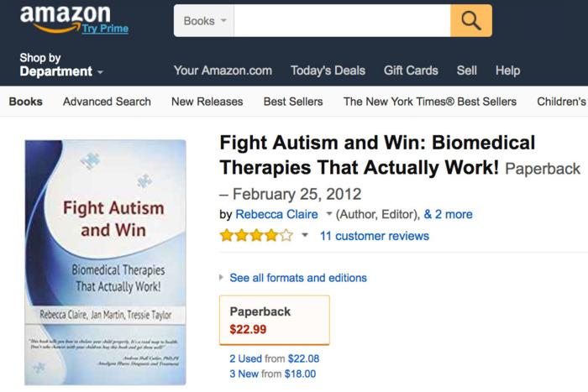This screenshot has width=588, height=392.
Task: Go to Advanced Search
Action: (x=107, y=102)
